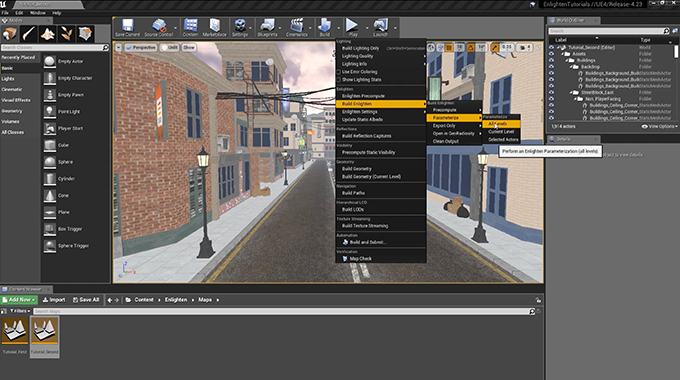The height and width of the screenshot is (380, 680).
Task: Open the Enlighten breadcrumb folder
Action: 176,300
